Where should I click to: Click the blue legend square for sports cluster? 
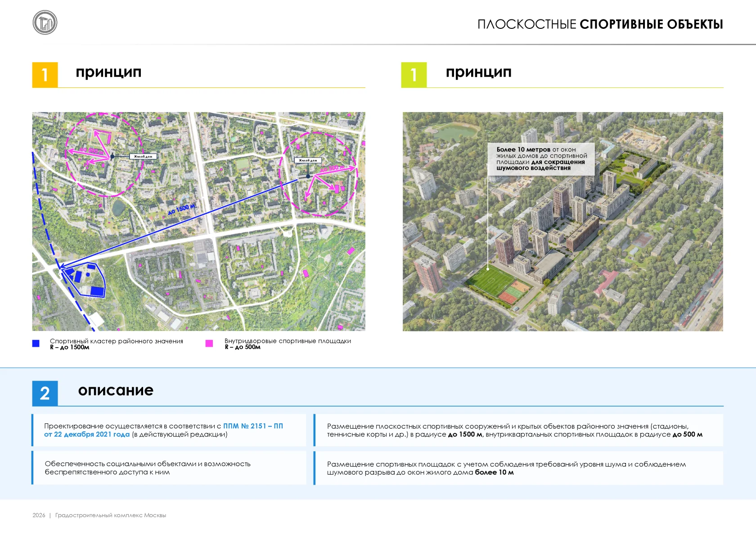coord(36,344)
